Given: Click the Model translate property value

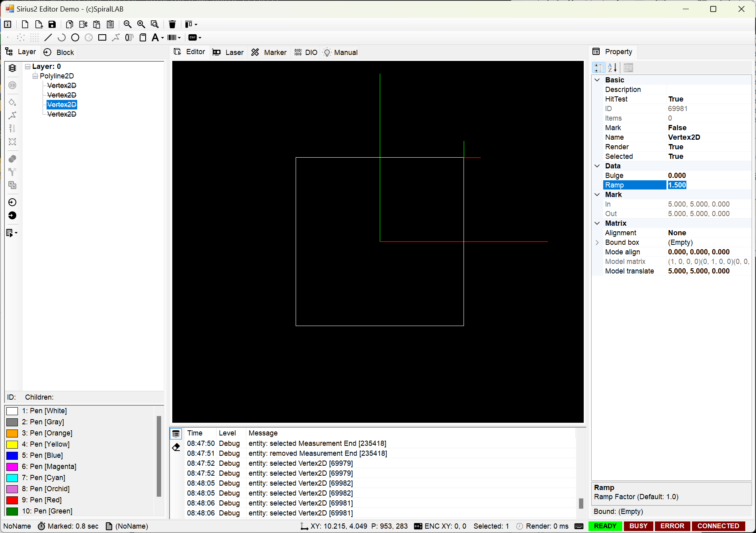Looking at the screenshot, I should tap(709, 271).
